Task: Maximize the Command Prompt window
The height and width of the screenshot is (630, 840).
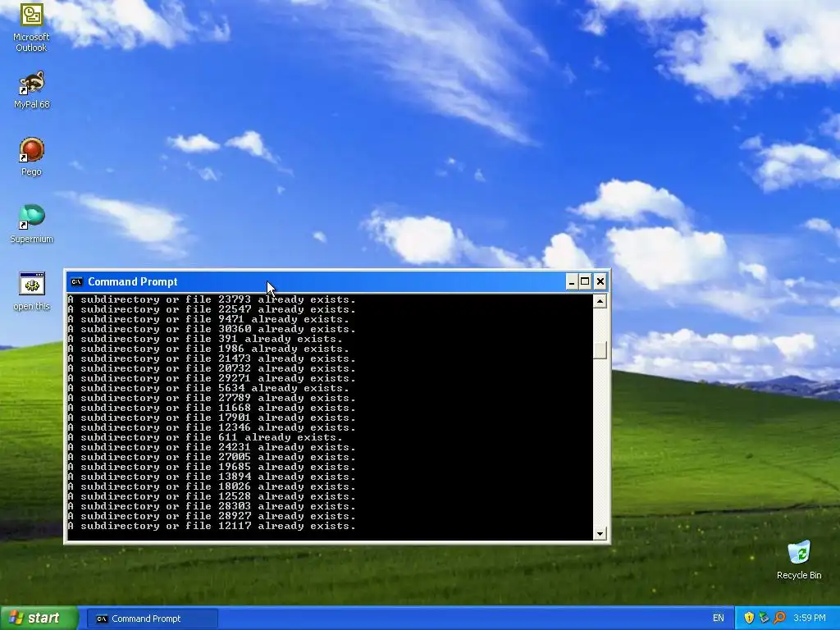Action: pyautogui.click(x=585, y=282)
